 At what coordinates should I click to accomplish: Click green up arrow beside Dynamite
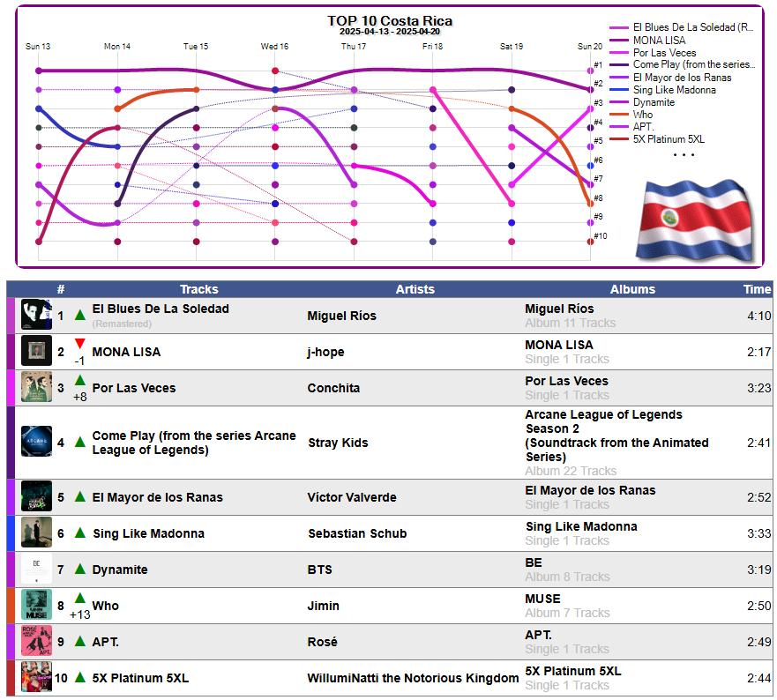click(79, 569)
